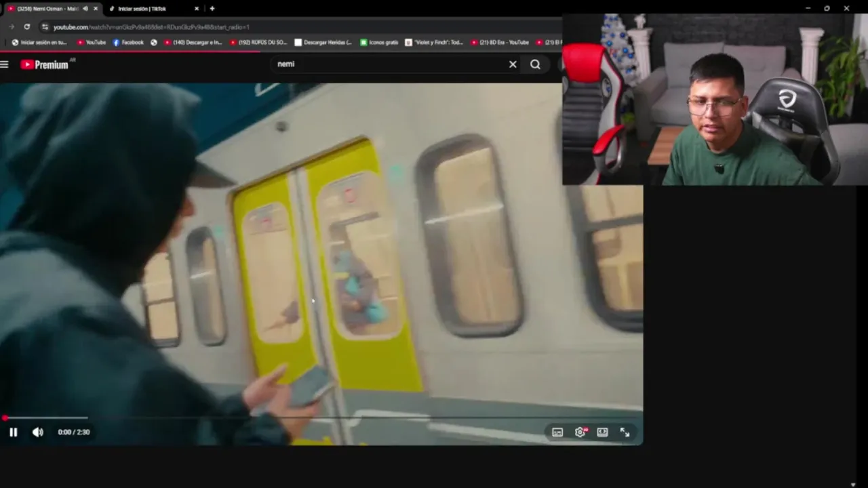Enter full screen on the video
Viewport: 868px width, 488px height.
coord(625,432)
